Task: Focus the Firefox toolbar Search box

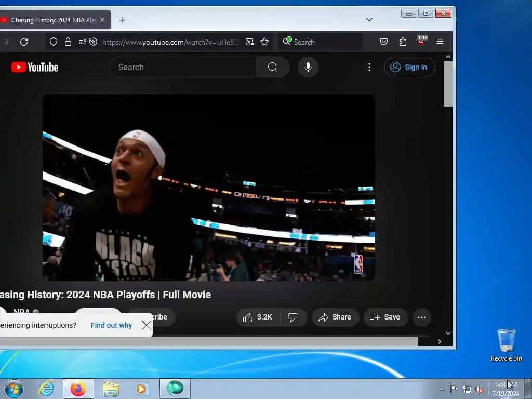Action: [x=320, y=42]
